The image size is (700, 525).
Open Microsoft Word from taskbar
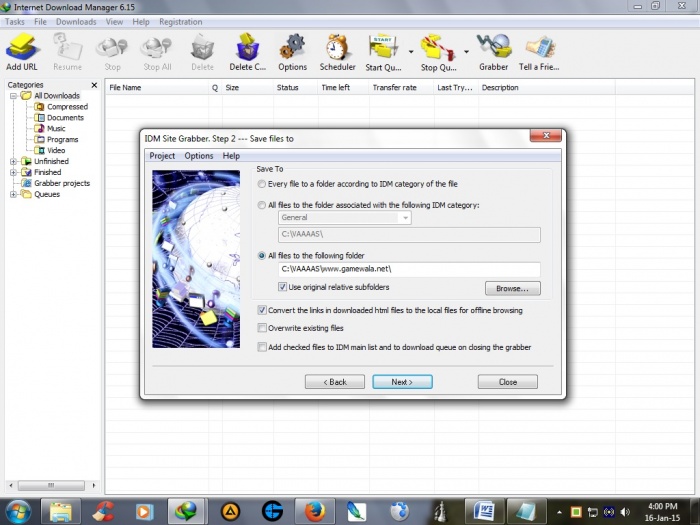(x=484, y=511)
